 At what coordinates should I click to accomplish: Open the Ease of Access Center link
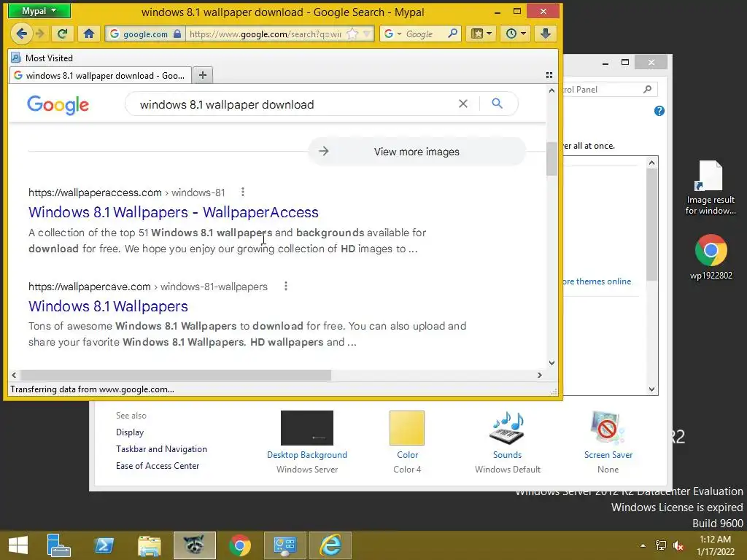click(158, 466)
